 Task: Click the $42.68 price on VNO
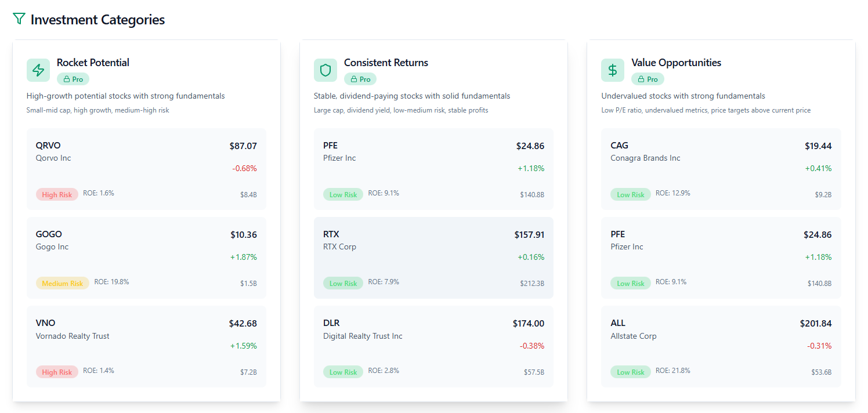[243, 324]
